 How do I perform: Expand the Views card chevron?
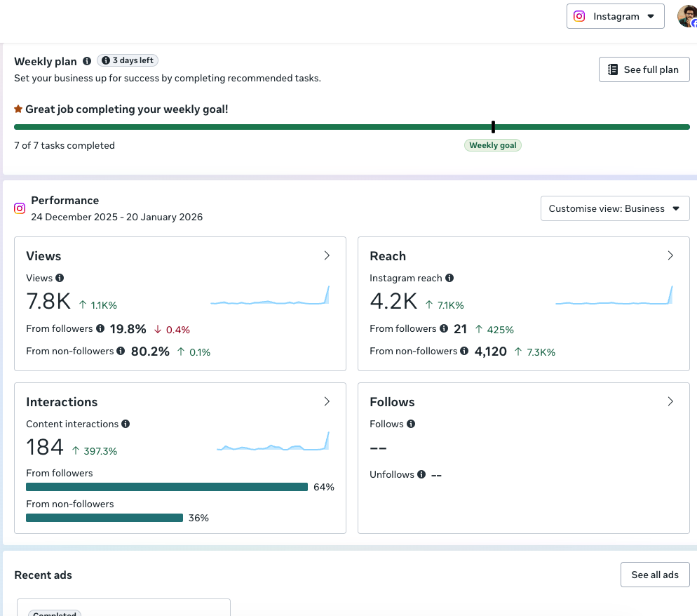click(327, 256)
